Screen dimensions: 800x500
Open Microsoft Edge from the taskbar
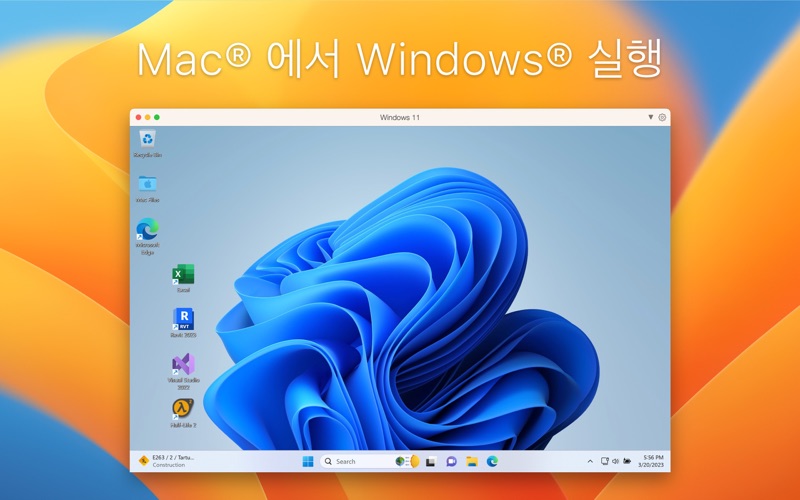492,462
